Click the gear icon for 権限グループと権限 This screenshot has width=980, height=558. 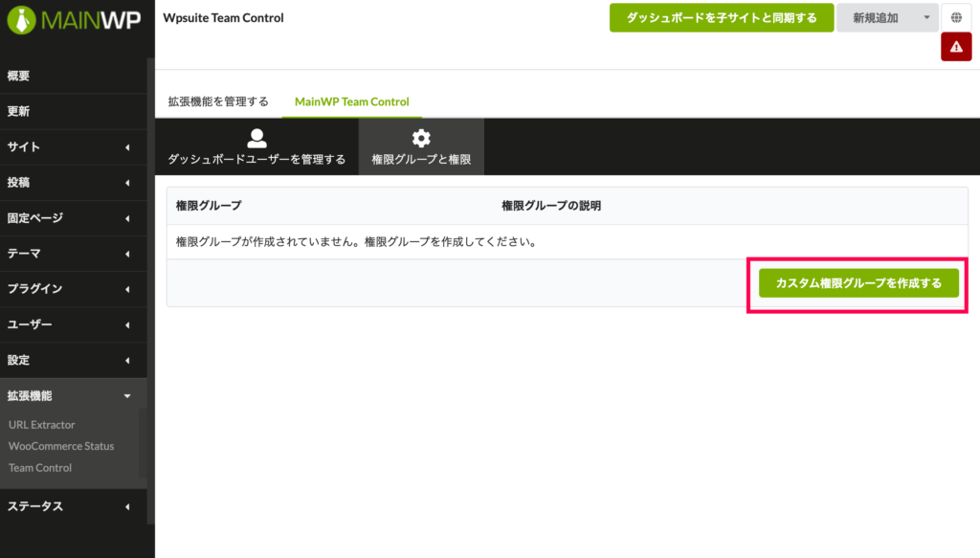[421, 138]
